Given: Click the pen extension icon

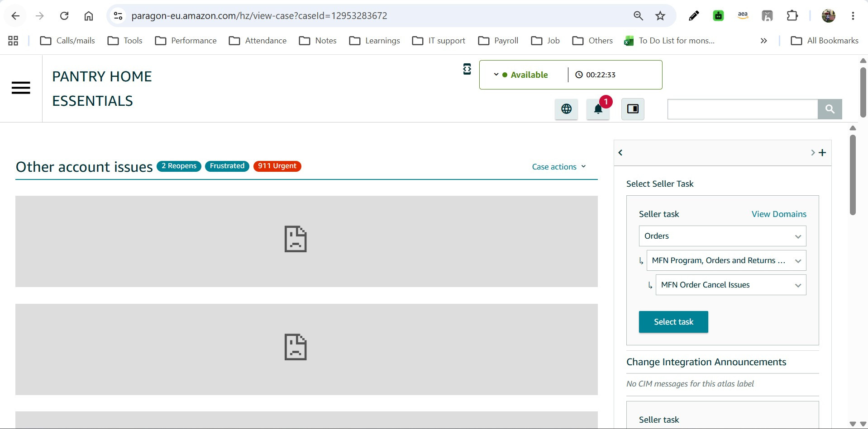Looking at the screenshot, I should 694,16.
